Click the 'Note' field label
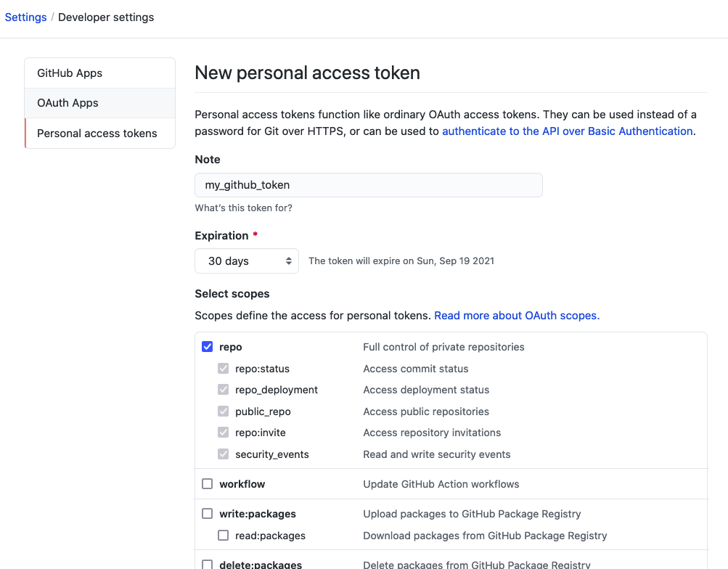This screenshot has height=569, width=728. [208, 160]
